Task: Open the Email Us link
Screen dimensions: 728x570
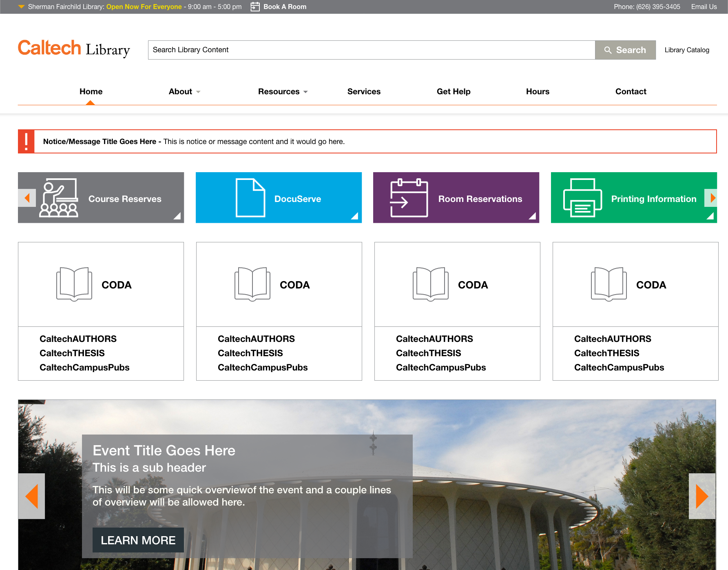Action: tap(704, 7)
